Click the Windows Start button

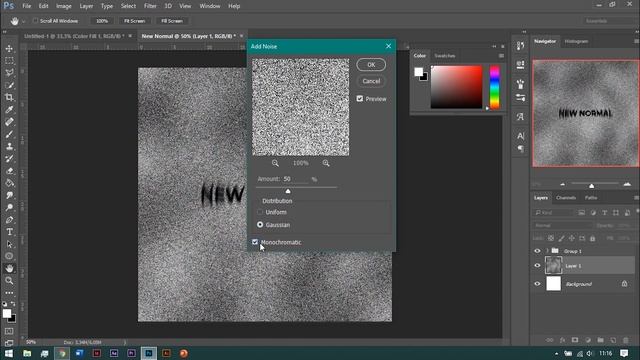click(9, 353)
